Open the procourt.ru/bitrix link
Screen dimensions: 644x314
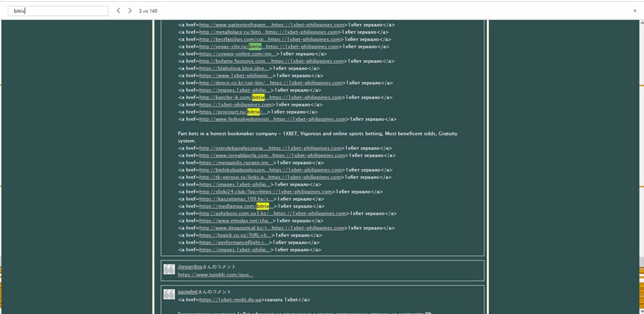tap(233, 112)
